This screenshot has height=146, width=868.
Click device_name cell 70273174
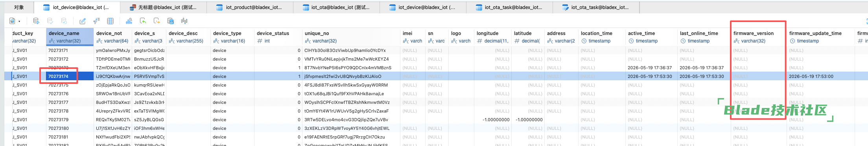tap(70, 76)
